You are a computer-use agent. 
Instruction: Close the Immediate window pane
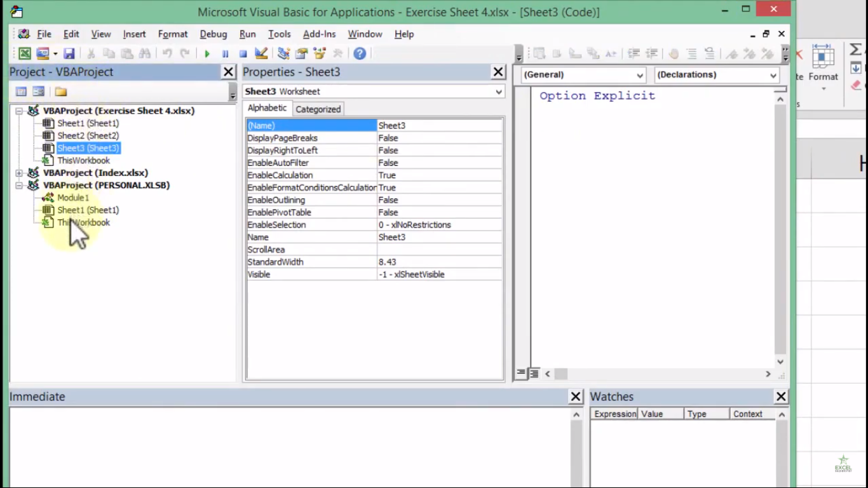coord(576,396)
